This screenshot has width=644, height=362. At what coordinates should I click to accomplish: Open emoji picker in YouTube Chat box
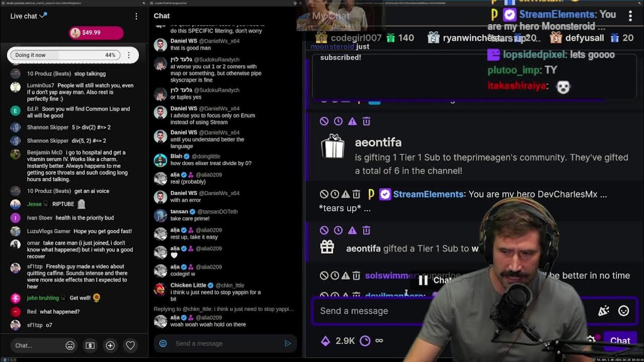(70, 345)
